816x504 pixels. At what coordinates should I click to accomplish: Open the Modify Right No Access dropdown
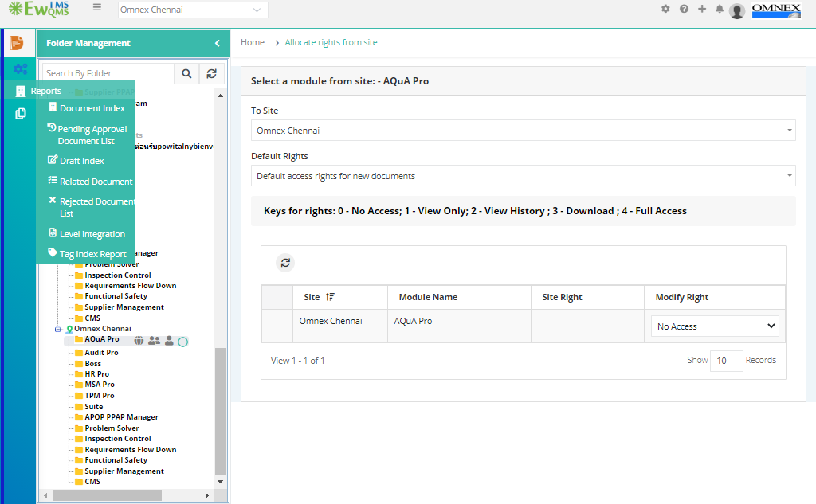click(x=715, y=326)
